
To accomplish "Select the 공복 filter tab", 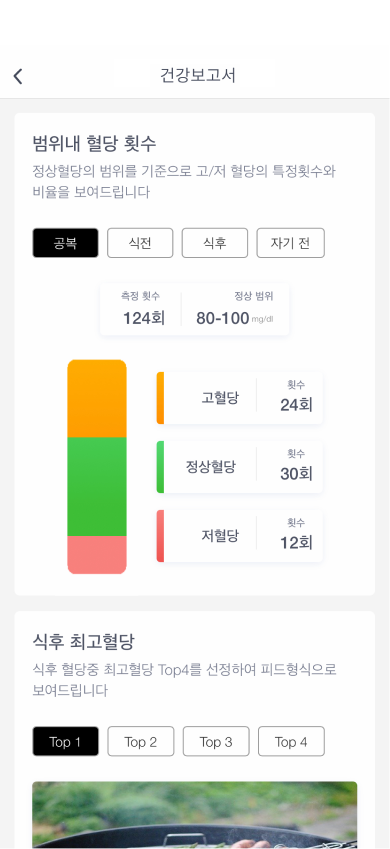I will click(x=66, y=243).
